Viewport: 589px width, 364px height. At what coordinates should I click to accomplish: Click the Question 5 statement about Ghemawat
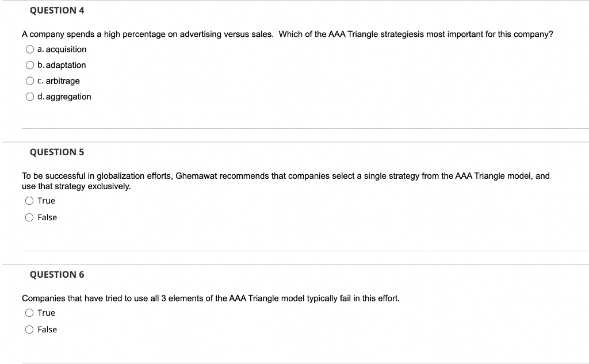click(x=286, y=175)
